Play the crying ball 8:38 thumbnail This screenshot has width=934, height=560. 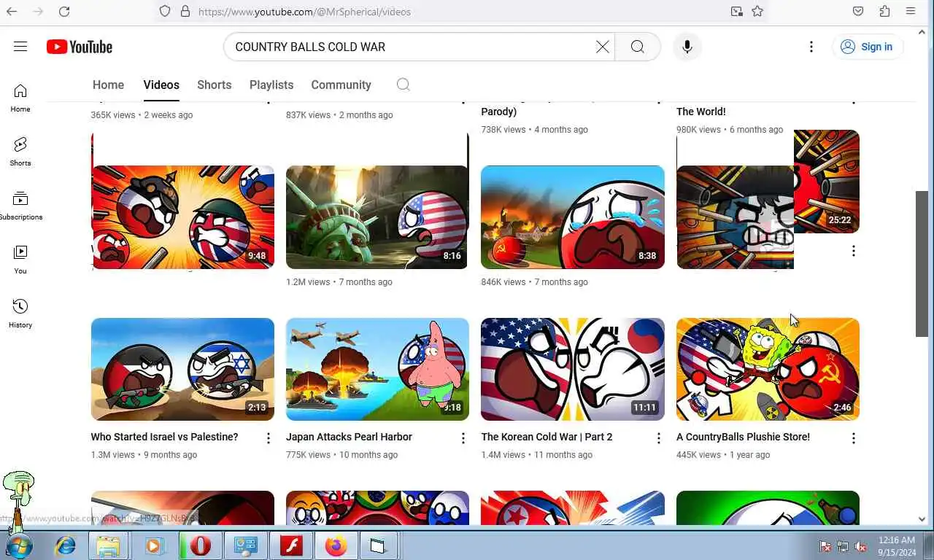pyautogui.click(x=573, y=217)
